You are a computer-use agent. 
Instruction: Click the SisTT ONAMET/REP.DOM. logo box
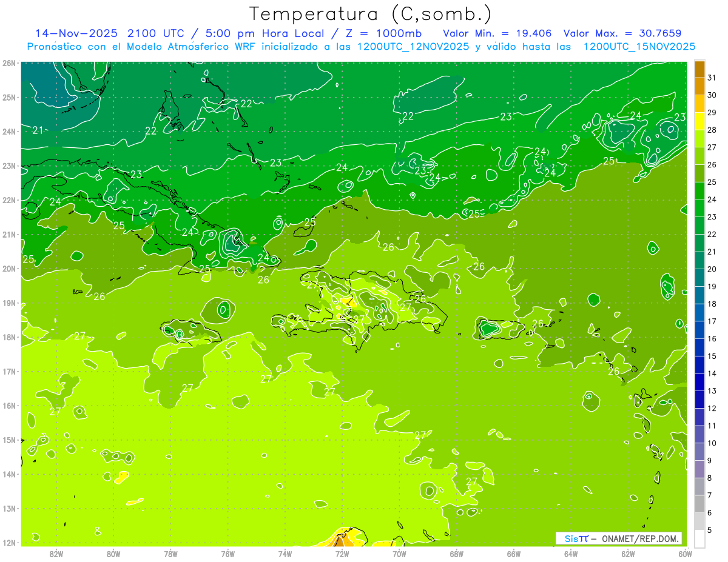pos(619,538)
